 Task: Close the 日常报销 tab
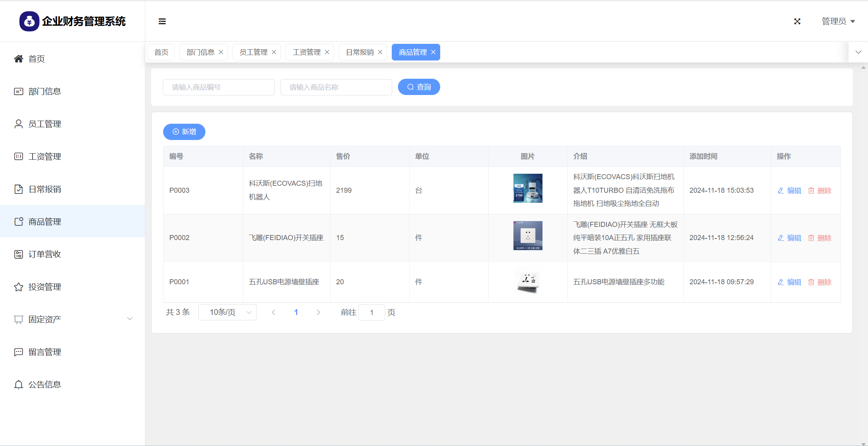(x=380, y=52)
